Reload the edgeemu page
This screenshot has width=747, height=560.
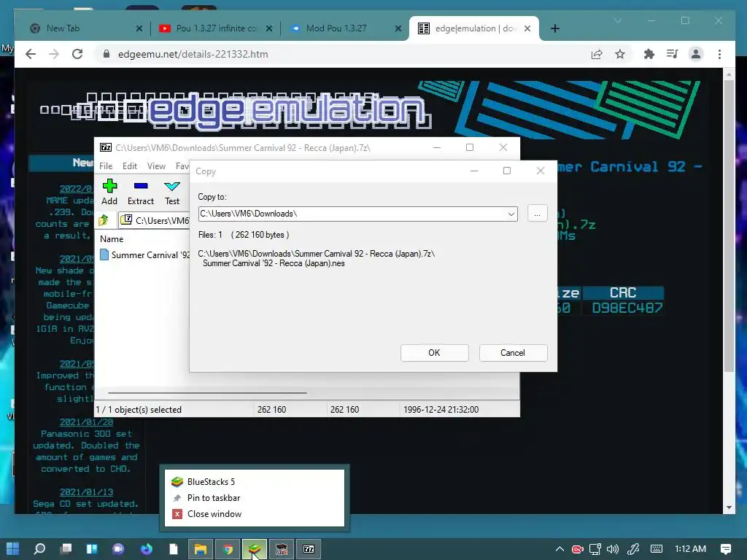pyautogui.click(x=77, y=54)
